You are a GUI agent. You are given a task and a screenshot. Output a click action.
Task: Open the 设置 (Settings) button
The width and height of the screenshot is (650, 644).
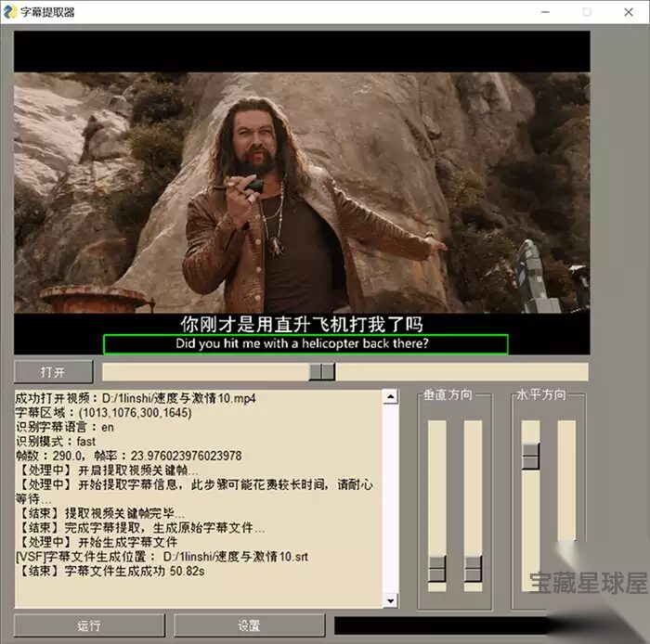[249, 625]
